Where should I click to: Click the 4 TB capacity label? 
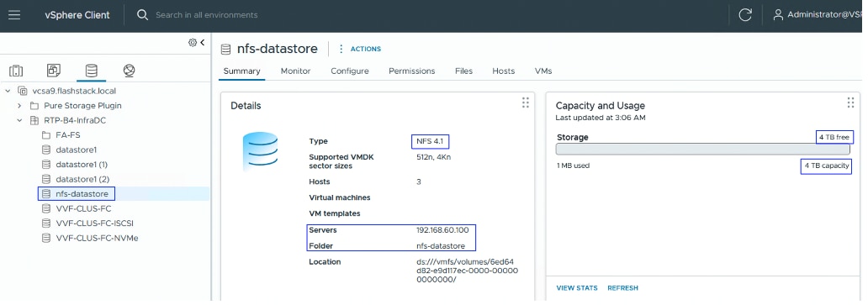(x=827, y=166)
